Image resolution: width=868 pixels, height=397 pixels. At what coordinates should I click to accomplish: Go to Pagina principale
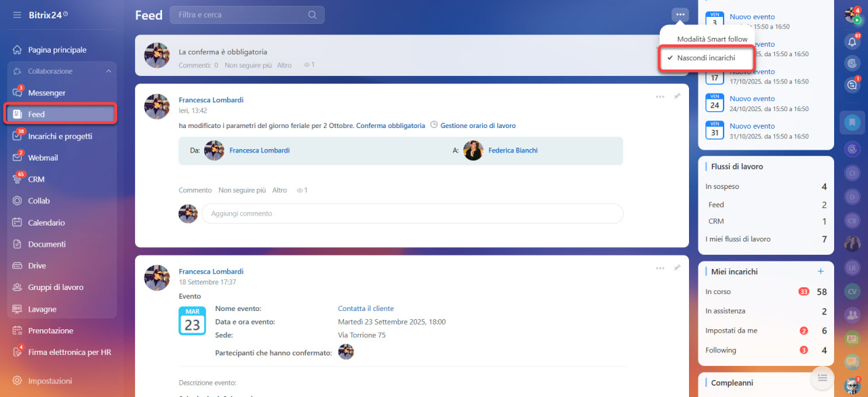(57, 50)
